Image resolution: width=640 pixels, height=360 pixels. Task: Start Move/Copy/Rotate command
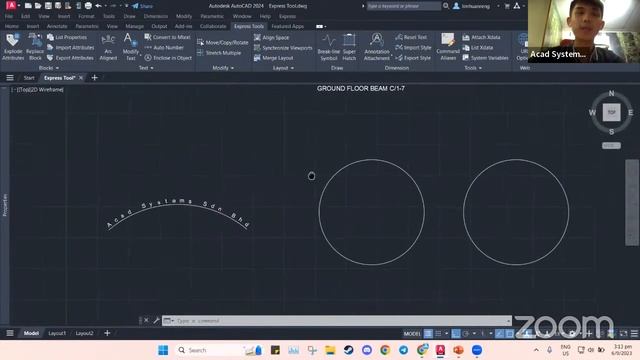click(222, 42)
